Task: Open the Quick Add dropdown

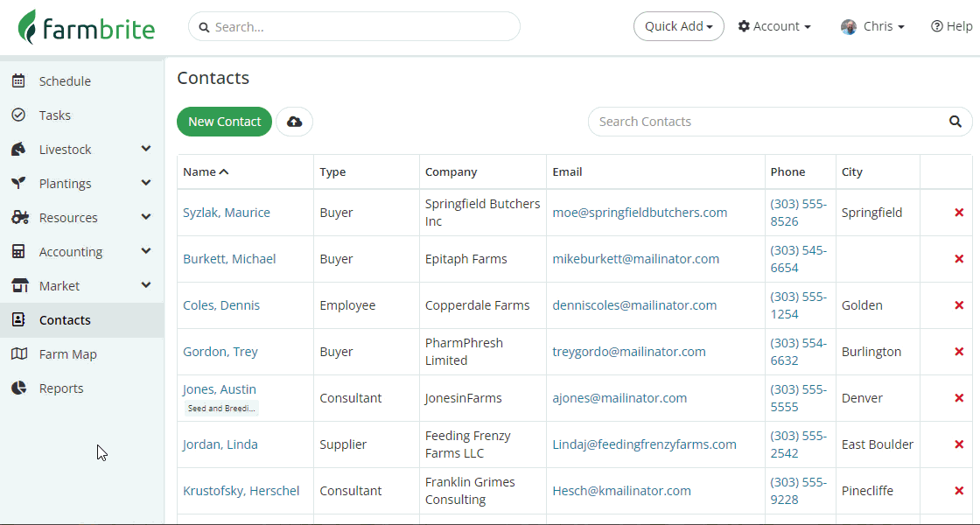Action: (x=678, y=26)
